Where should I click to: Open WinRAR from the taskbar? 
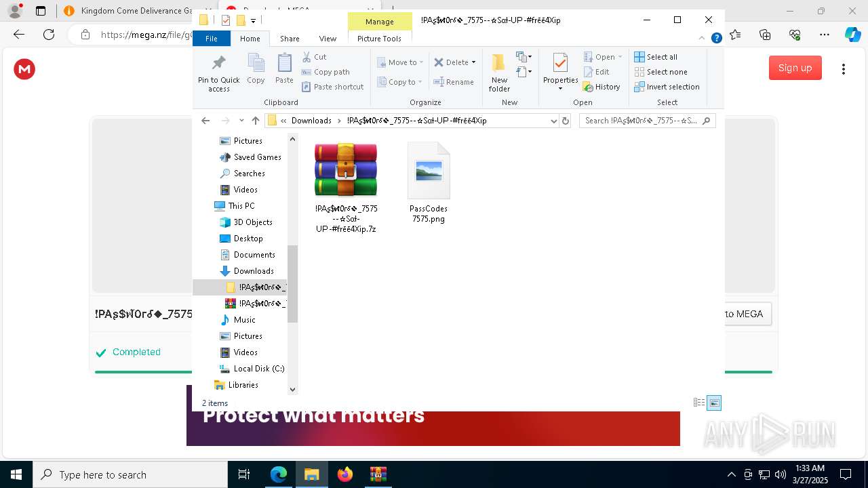(x=378, y=474)
